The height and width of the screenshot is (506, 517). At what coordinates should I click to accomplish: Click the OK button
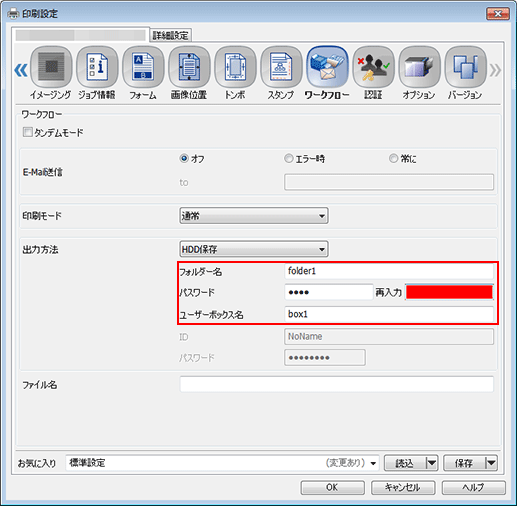(x=332, y=487)
